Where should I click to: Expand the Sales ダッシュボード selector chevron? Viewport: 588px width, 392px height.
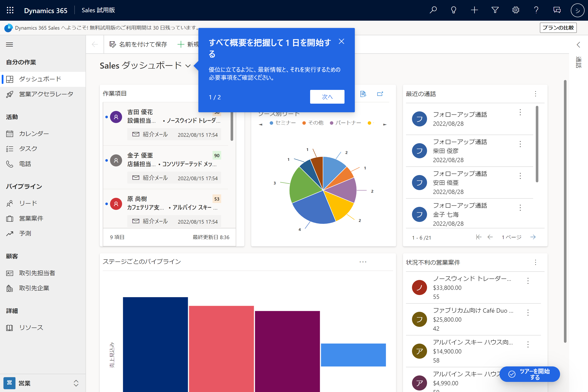[188, 66]
